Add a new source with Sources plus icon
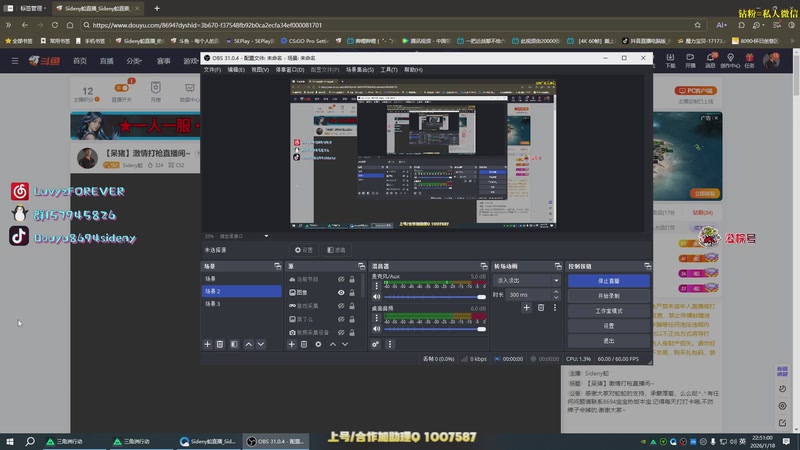The width and height of the screenshot is (800, 450). tap(291, 344)
